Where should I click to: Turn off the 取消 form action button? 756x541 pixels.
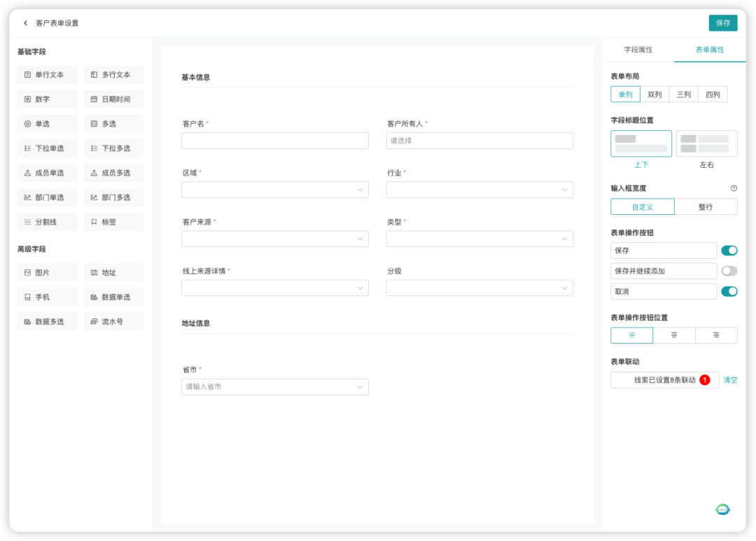click(x=729, y=291)
